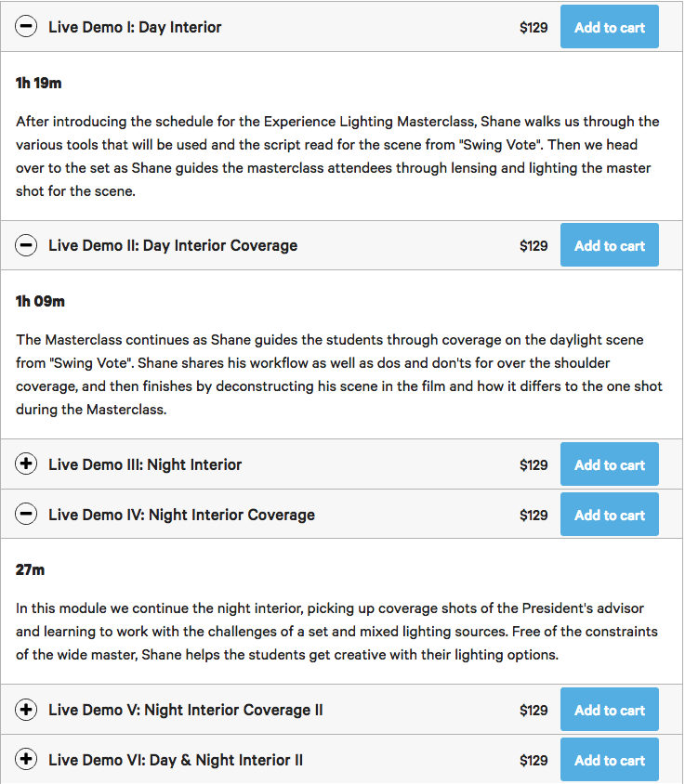Image resolution: width=685 pixels, height=784 pixels.
Task: Expand Live Demo V plus circle icon
Action: pos(27,710)
